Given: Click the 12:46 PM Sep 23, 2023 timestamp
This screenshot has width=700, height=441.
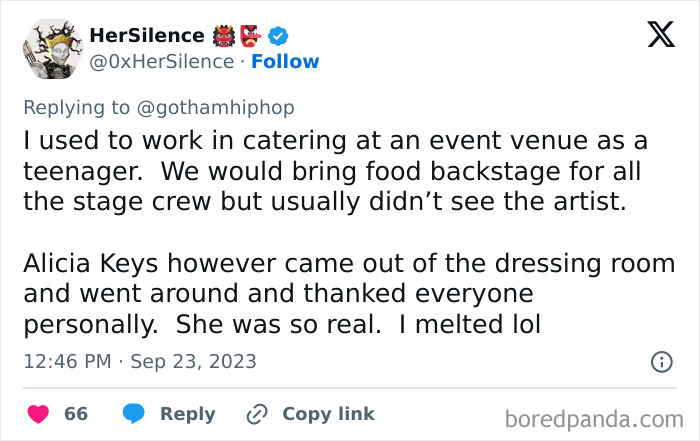Looking at the screenshot, I should (x=140, y=361).
